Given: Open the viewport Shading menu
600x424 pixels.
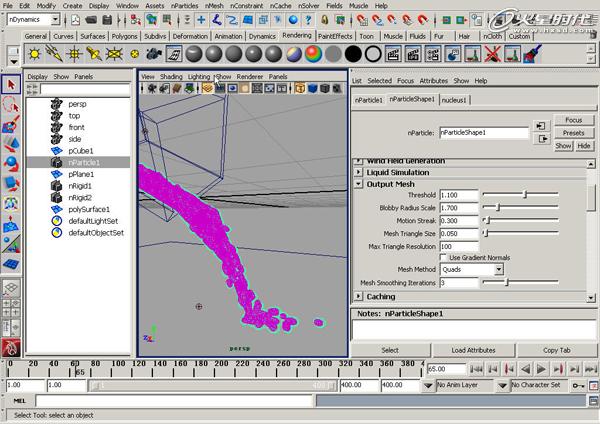Looking at the screenshot, I should (x=171, y=77).
